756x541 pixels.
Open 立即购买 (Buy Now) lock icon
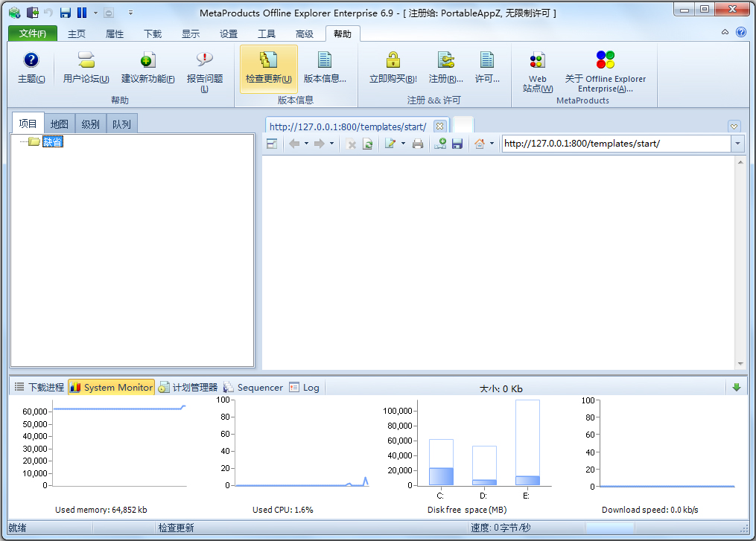[393, 61]
